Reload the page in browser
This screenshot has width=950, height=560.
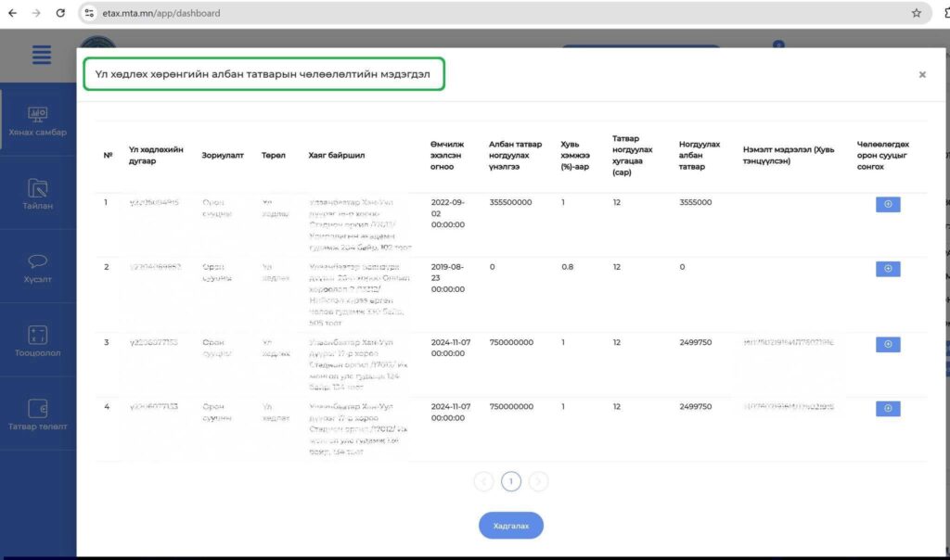pos(60,14)
